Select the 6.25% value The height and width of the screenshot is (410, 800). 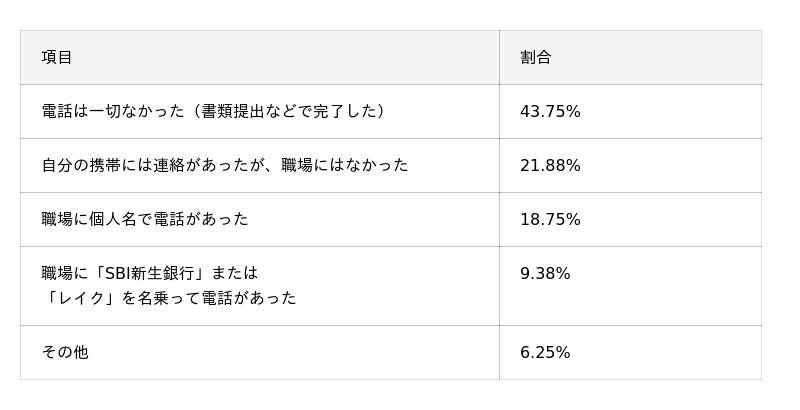(545, 353)
